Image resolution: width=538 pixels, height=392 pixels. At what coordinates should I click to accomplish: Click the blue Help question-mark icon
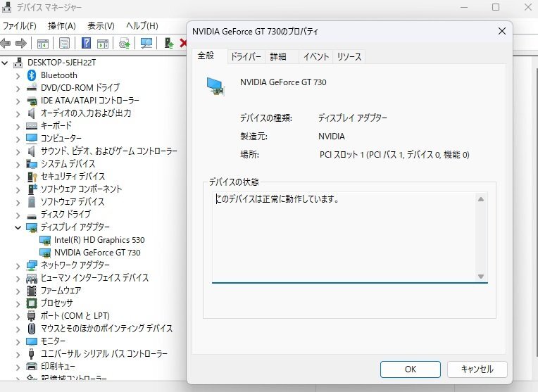click(86, 43)
